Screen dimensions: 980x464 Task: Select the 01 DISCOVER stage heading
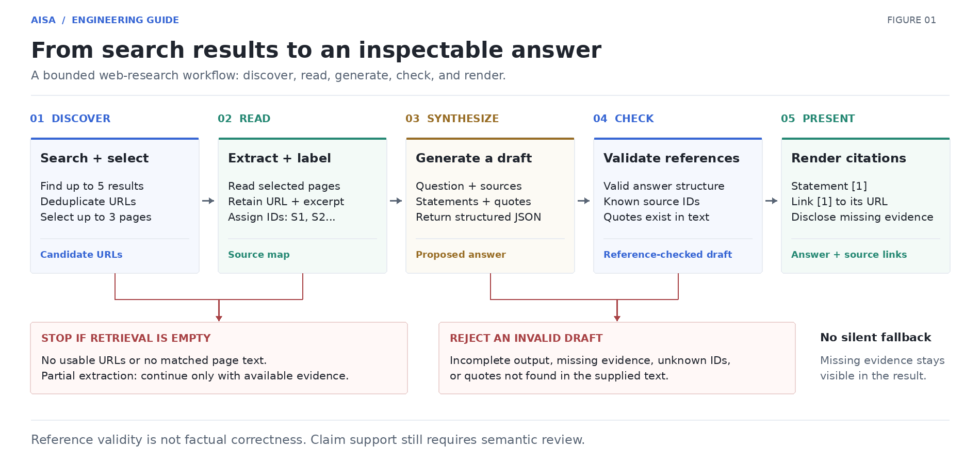pyautogui.click(x=70, y=119)
